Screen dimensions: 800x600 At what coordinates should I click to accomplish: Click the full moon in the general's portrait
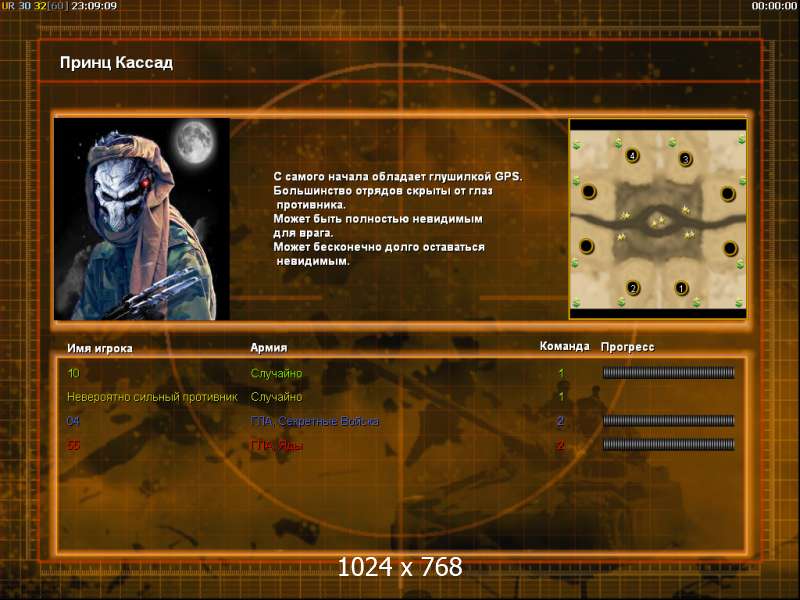pos(194,142)
